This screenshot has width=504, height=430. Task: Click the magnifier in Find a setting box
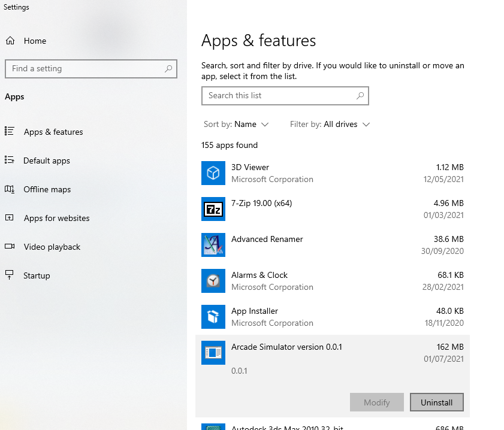tap(168, 69)
